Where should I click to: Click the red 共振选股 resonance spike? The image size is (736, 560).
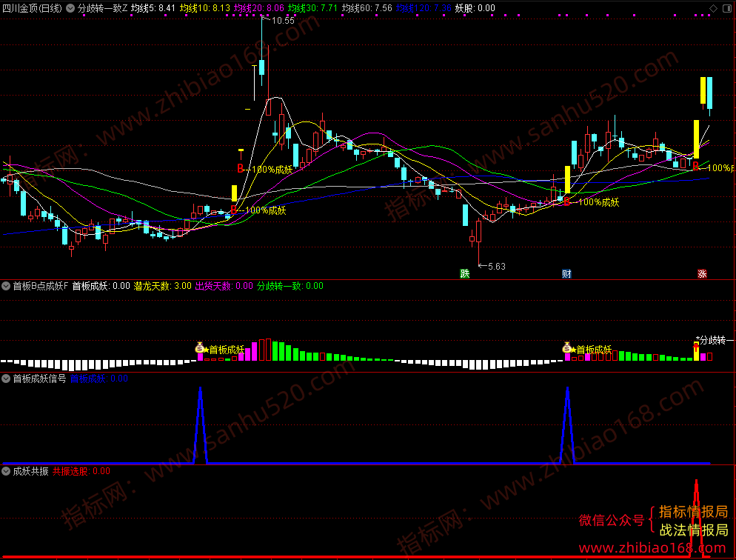click(696, 519)
